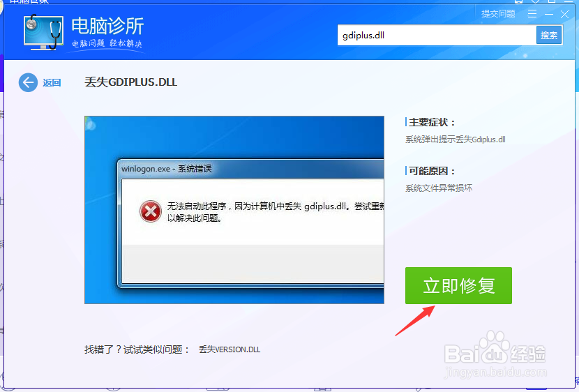Screen dimensions: 579x392
Task: Close the 电脑诊所 window
Action: pos(564,15)
